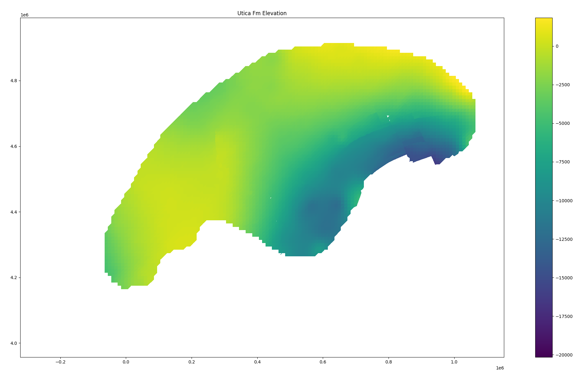Select the colorbar tick label 0

click(557, 46)
